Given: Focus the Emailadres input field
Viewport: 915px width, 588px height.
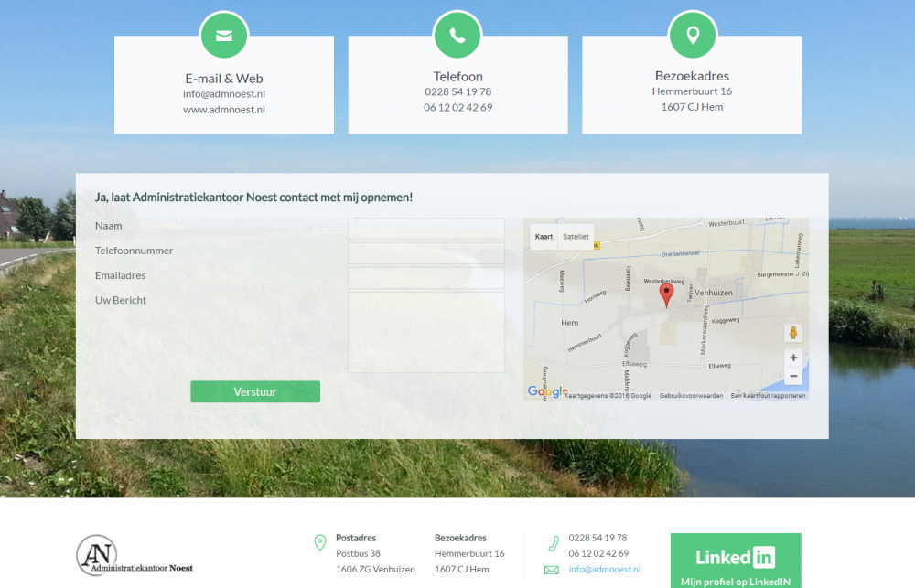Looking at the screenshot, I should 426,278.
